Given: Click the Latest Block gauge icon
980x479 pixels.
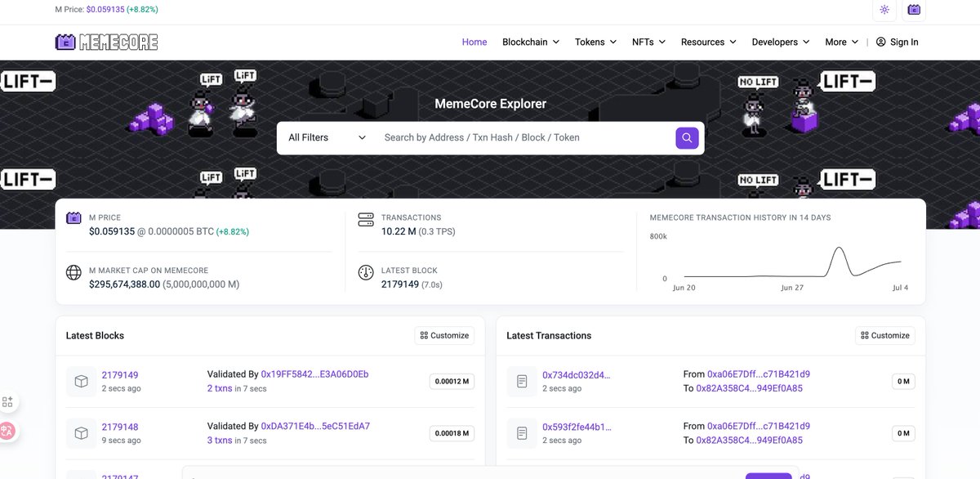Looking at the screenshot, I should [366, 273].
